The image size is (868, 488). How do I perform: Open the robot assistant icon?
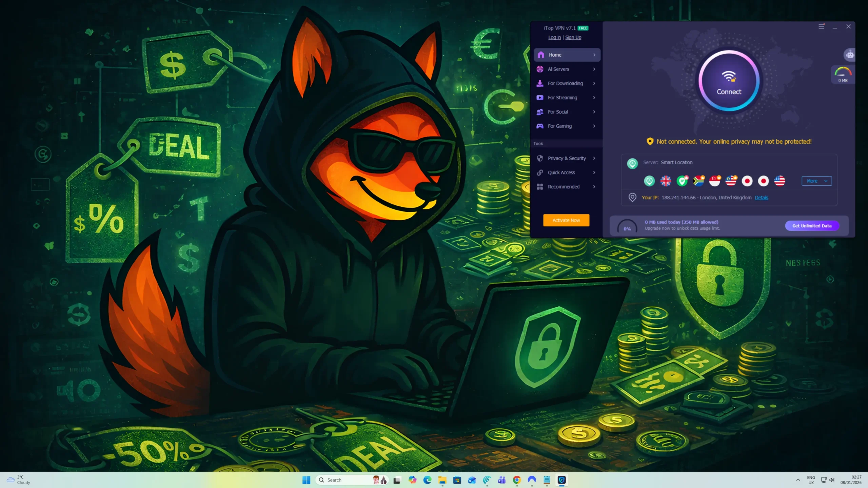click(850, 55)
